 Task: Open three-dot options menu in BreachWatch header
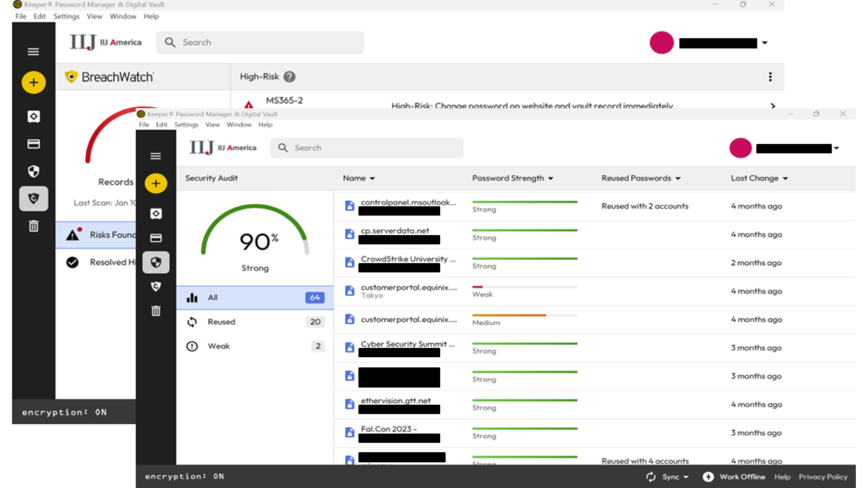click(770, 77)
